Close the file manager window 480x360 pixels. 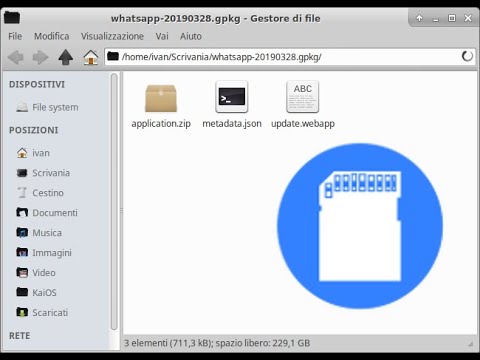[x=468, y=18]
